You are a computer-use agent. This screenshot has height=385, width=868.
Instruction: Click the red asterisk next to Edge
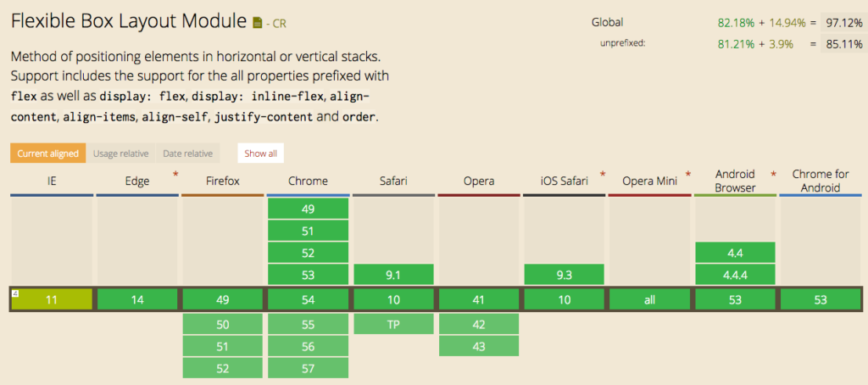175,174
